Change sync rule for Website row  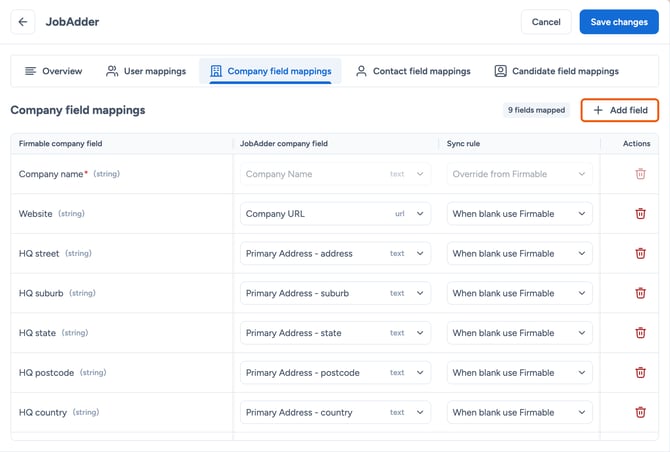point(520,214)
